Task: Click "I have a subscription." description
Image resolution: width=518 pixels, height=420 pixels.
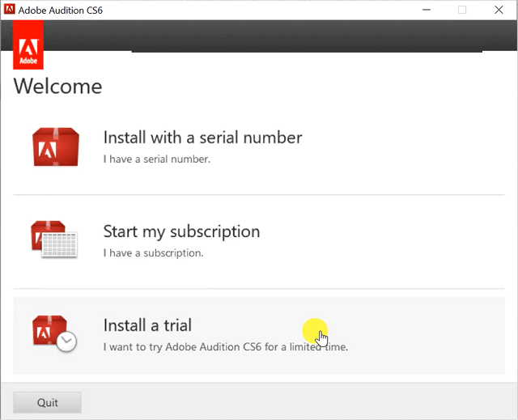Action: 153,253
